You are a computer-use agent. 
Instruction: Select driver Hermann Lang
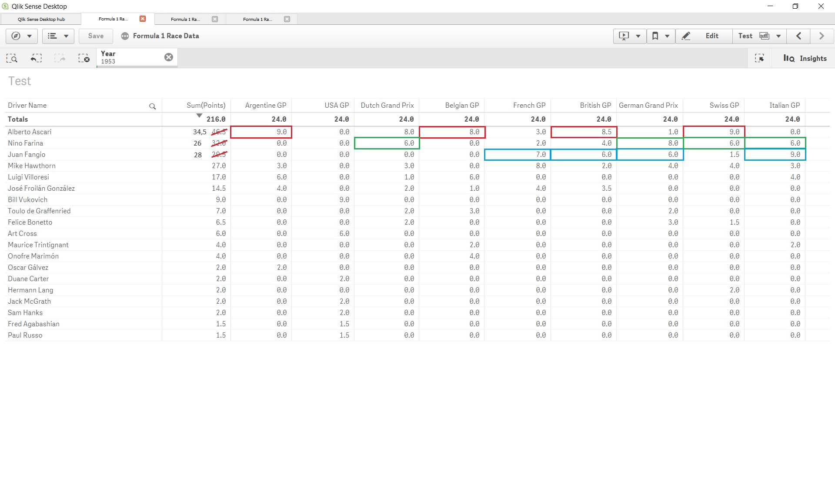pos(30,290)
